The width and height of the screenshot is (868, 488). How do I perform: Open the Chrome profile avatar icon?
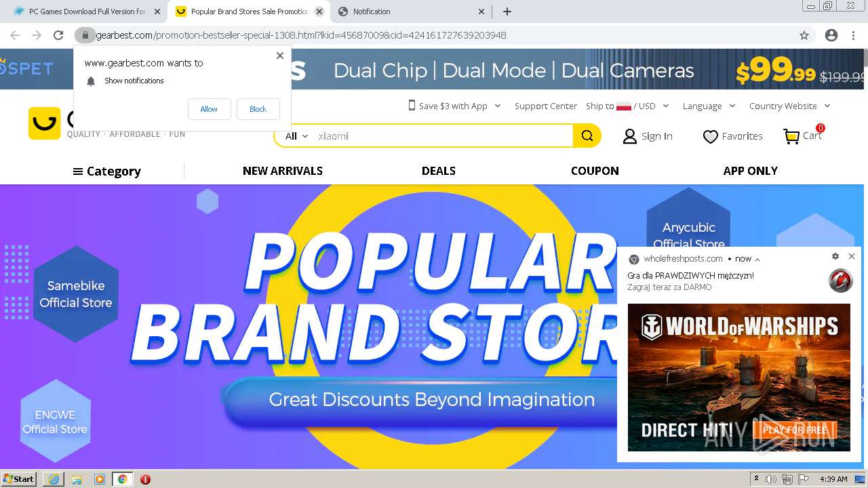[831, 35]
